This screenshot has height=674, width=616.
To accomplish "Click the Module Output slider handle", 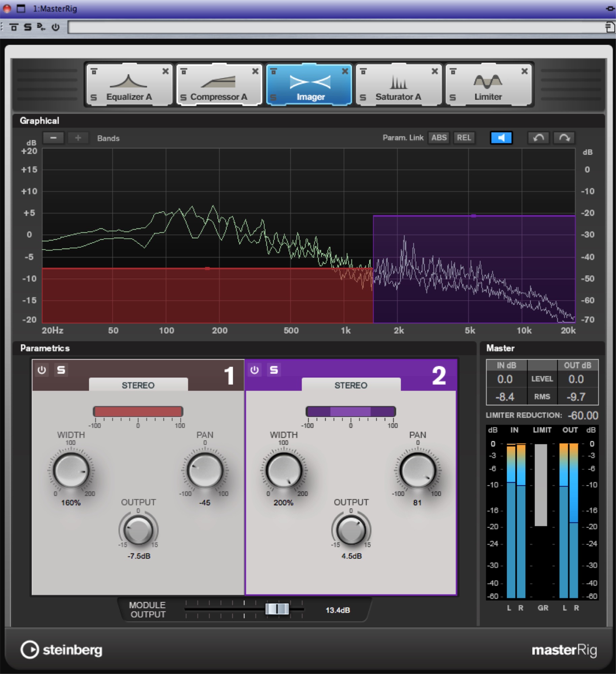I will coord(277,609).
